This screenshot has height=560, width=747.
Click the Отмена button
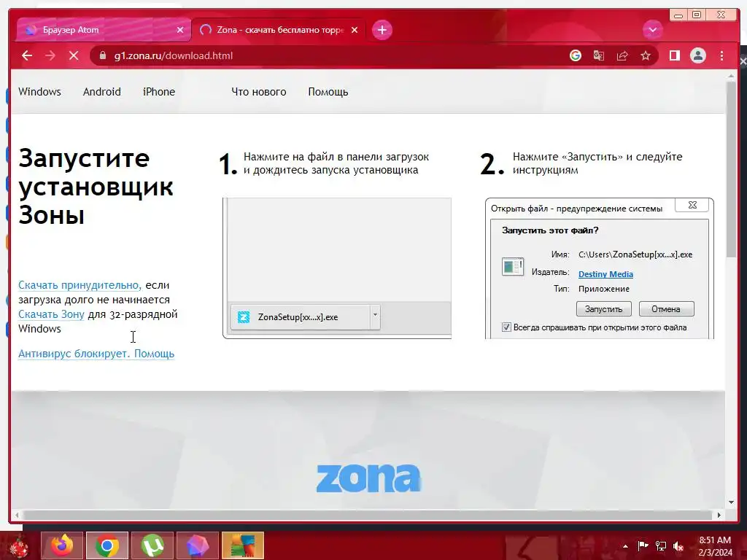[666, 309]
